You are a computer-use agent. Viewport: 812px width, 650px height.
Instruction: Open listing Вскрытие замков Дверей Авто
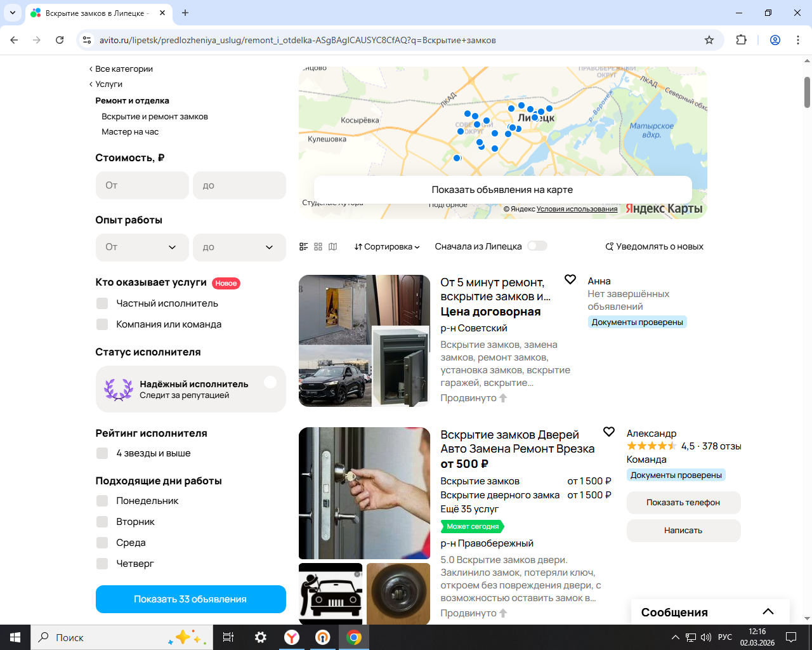pyautogui.click(x=518, y=442)
